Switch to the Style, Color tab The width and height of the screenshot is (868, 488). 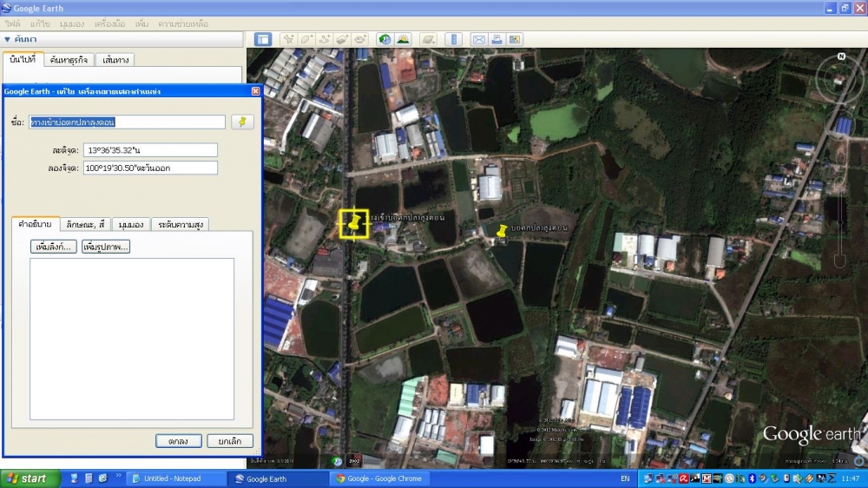(85, 224)
